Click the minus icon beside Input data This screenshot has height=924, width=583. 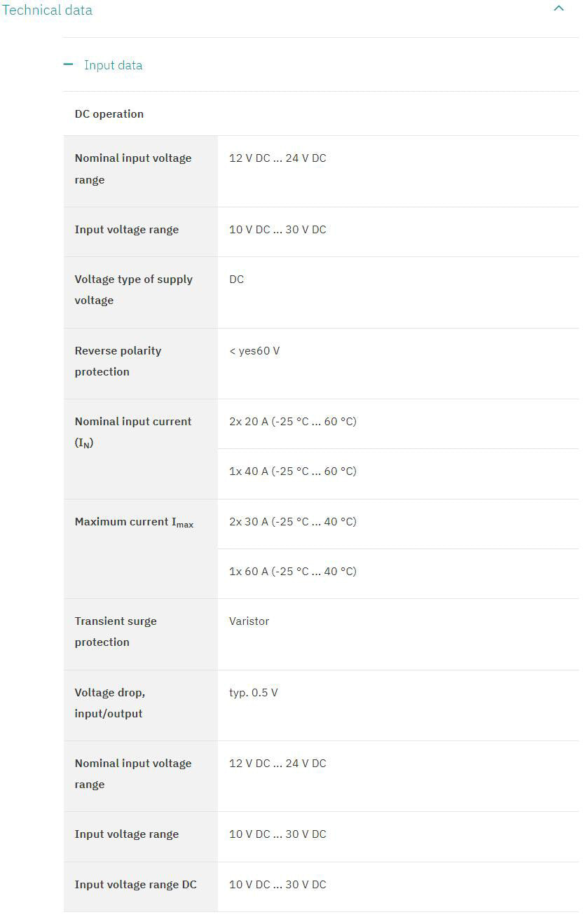(68, 64)
